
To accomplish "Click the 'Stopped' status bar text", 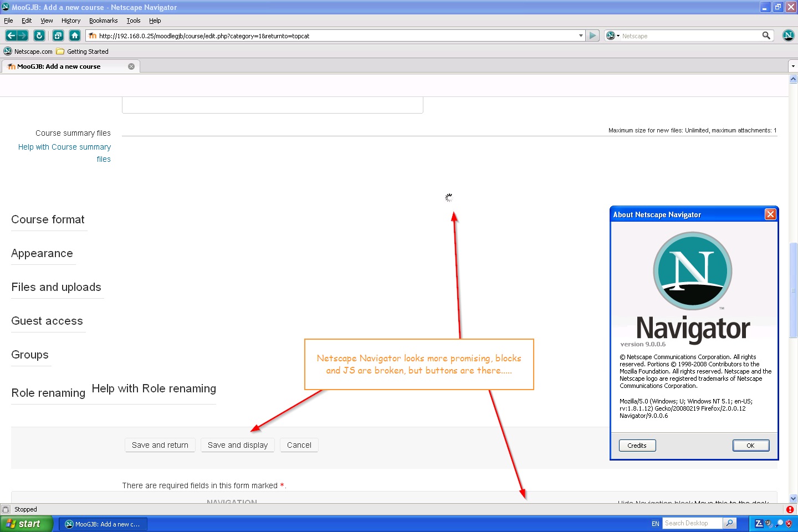I will pyautogui.click(x=25, y=509).
